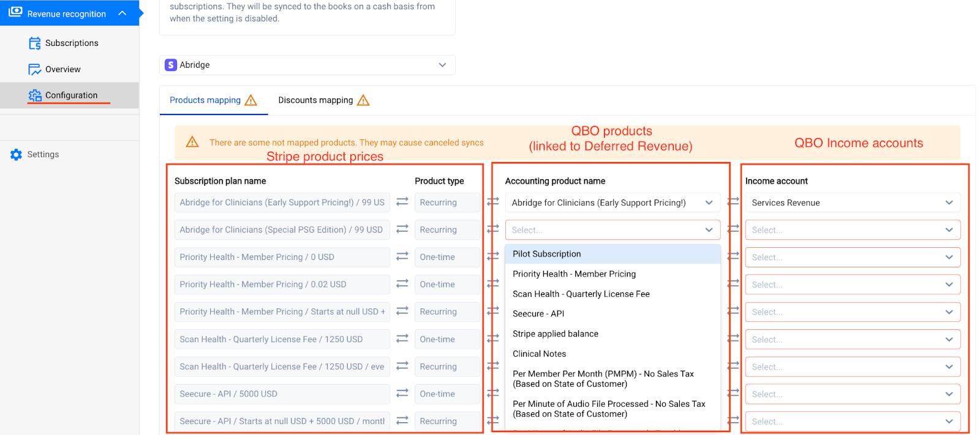The width and height of the screenshot is (980, 435).
Task: Go to Overview page in sidebar
Action: point(62,70)
